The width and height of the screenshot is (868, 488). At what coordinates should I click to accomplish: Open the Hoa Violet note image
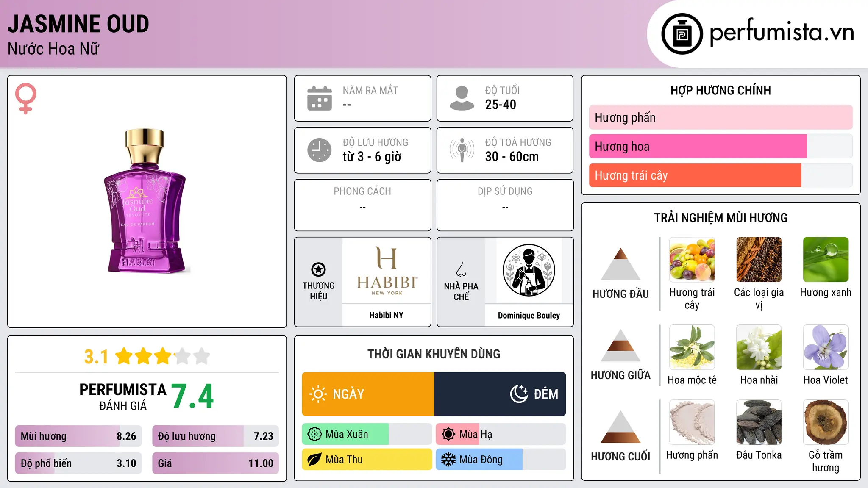[x=826, y=347]
